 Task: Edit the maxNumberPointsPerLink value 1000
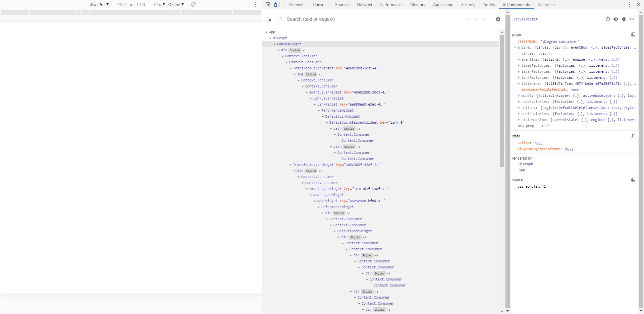575,90
